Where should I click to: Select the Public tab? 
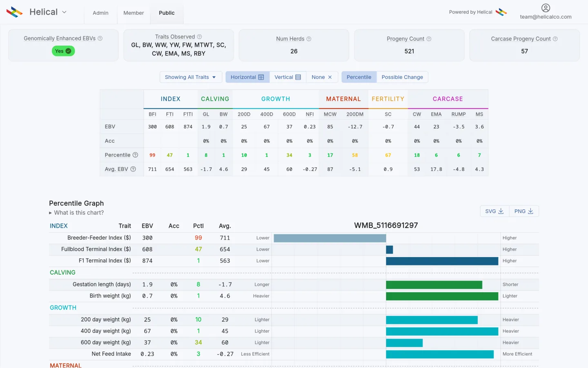coord(167,13)
